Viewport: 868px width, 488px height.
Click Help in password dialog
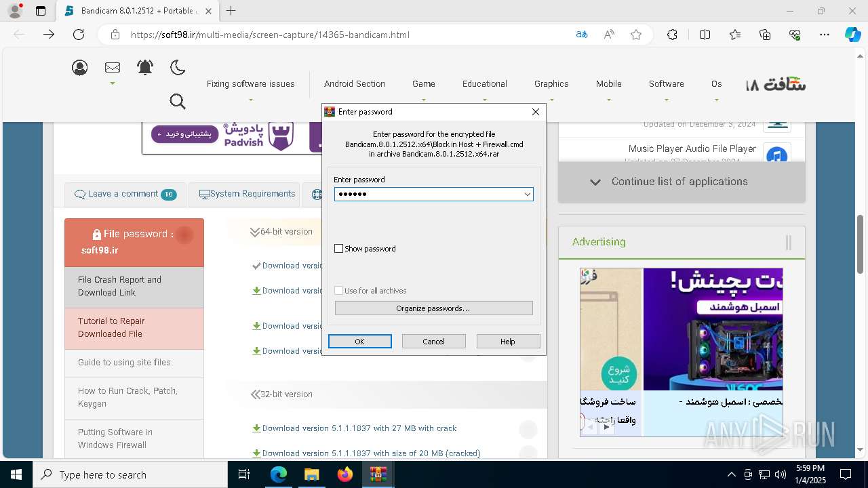coord(508,342)
